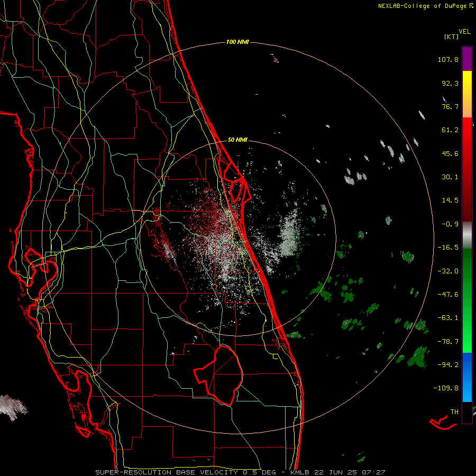Click the 50 NMI range ring label
Image resolution: width=476 pixels, height=476 pixels.
tap(237, 140)
